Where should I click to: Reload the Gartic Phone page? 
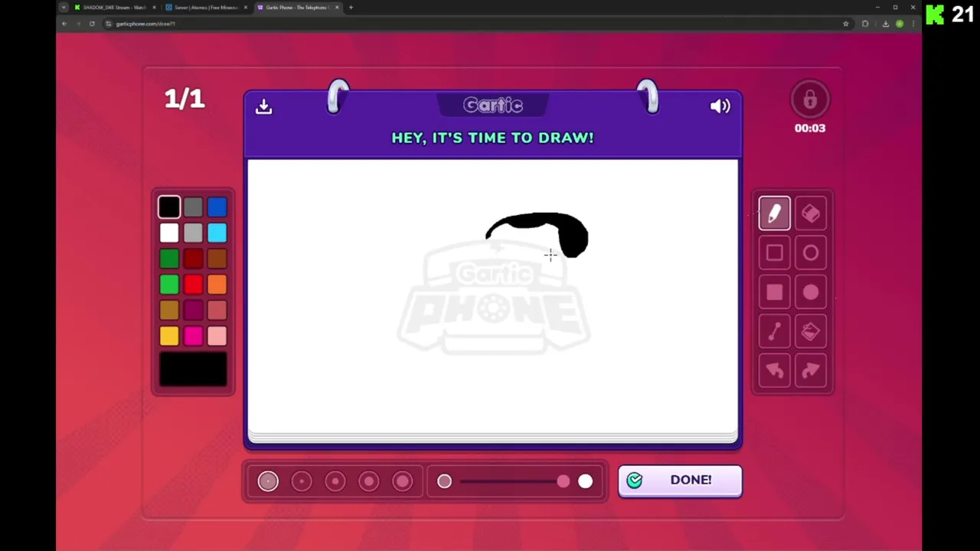pos(92,24)
